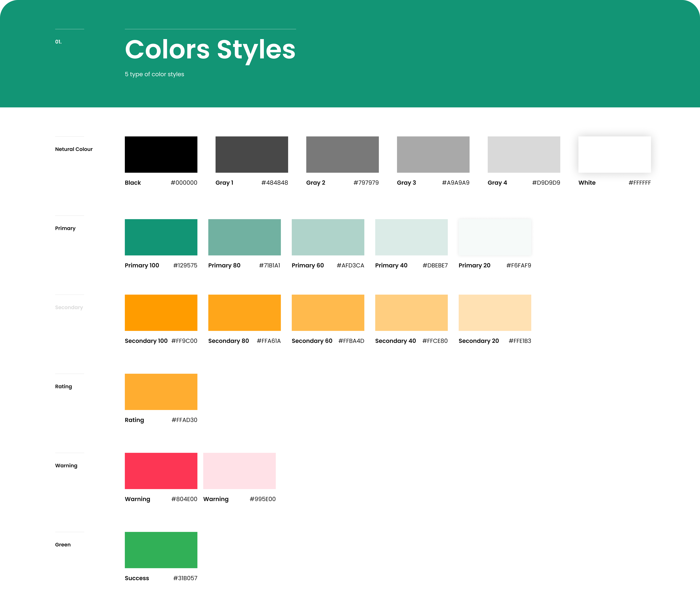The width and height of the screenshot is (700, 611).
Task: Click the #FF9C00 hex code
Action: coord(184,341)
